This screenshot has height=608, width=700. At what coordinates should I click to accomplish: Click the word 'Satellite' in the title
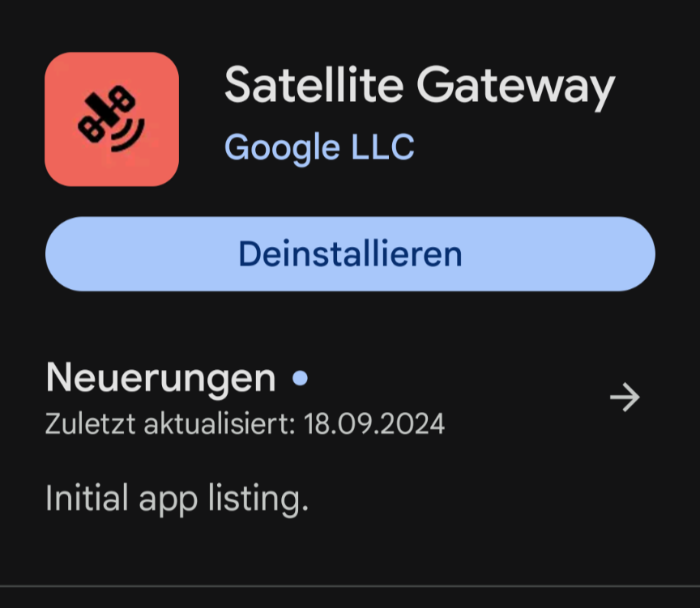[312, 85]
